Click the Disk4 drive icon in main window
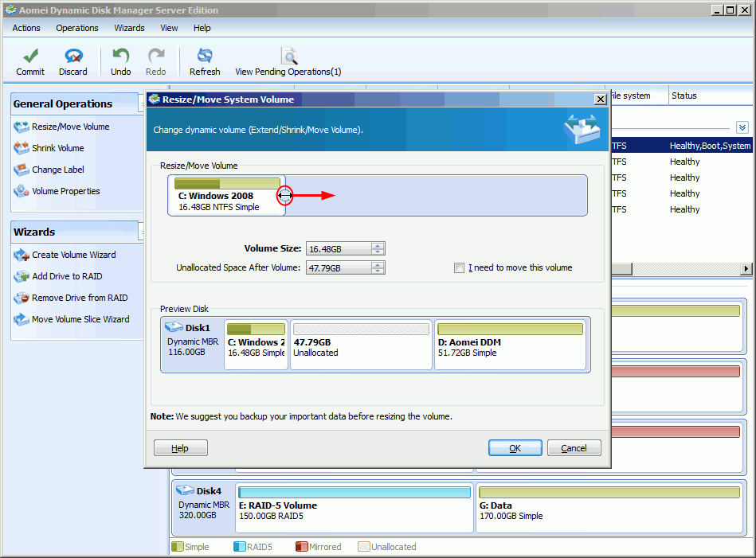The width and height of the screenshot is (756, 558). [x=185, y=490]
